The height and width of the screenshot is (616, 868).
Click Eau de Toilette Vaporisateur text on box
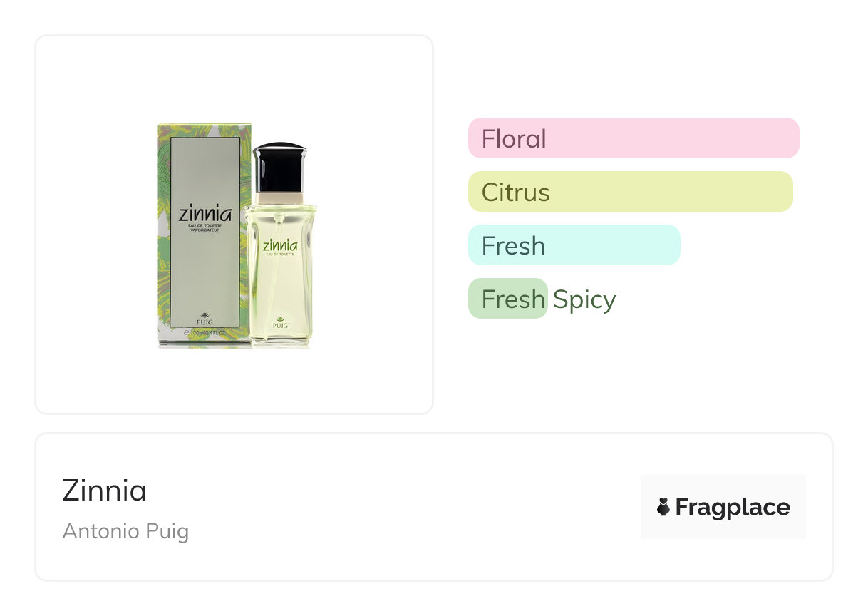205,228
